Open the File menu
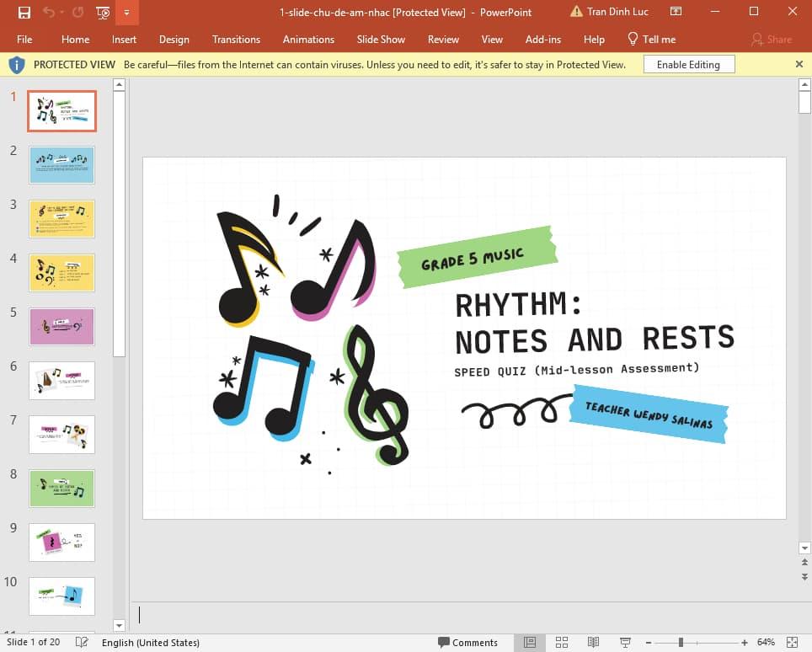Screen dimensions: 812x652 24,40
